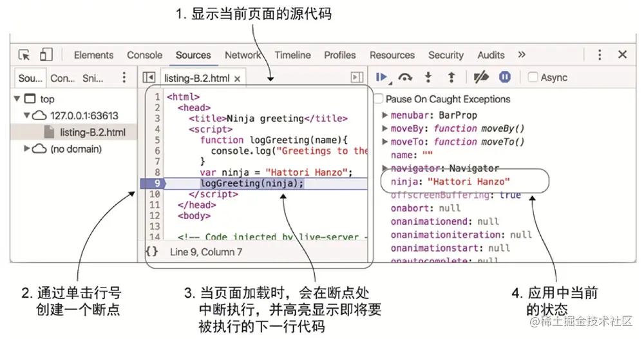Open the DevTools three-dot customize menu
The height and width of the screenshot is (339, 644).
(x=600, y=55)
